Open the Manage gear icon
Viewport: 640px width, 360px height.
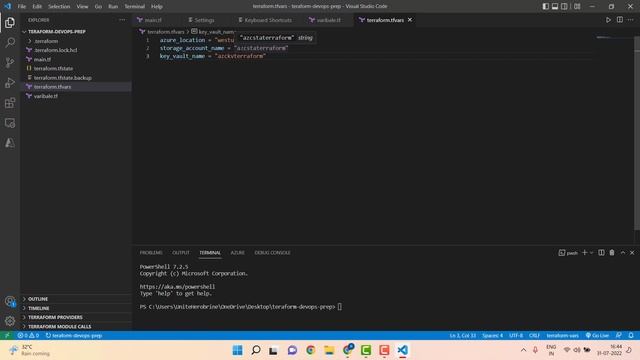(10, 321)
